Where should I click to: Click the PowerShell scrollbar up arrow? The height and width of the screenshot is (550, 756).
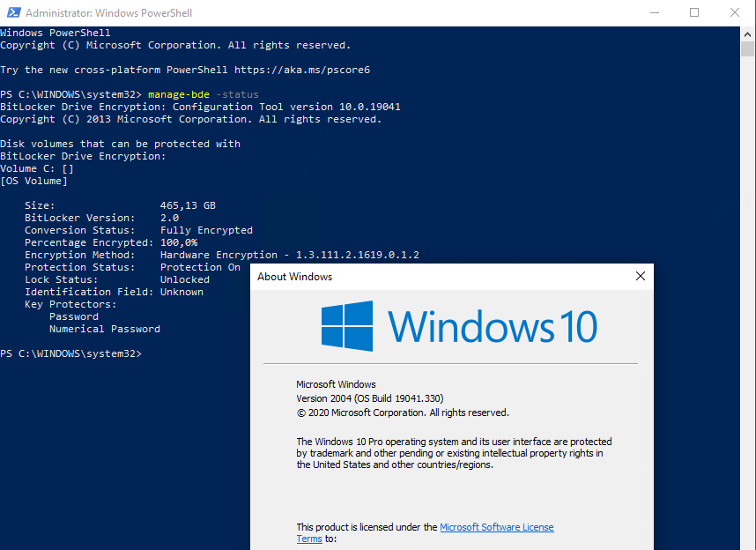tap(748, 34)
